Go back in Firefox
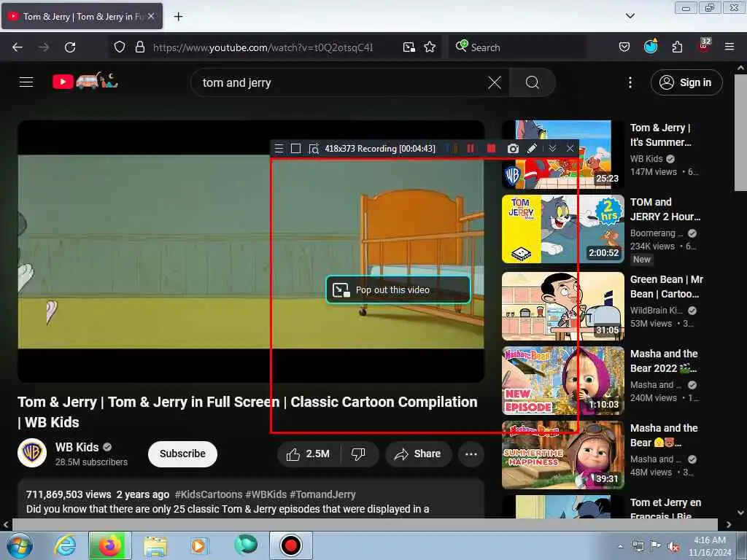 click(18, 47)
